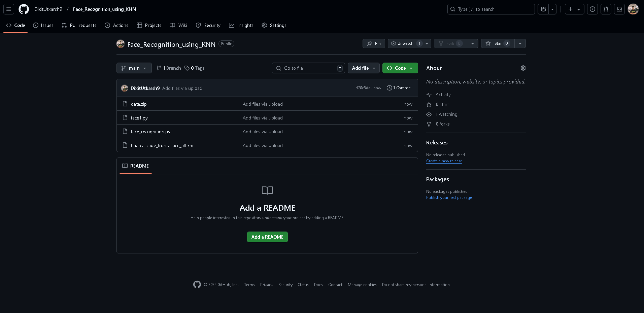Open the footer Docs link

318,285
